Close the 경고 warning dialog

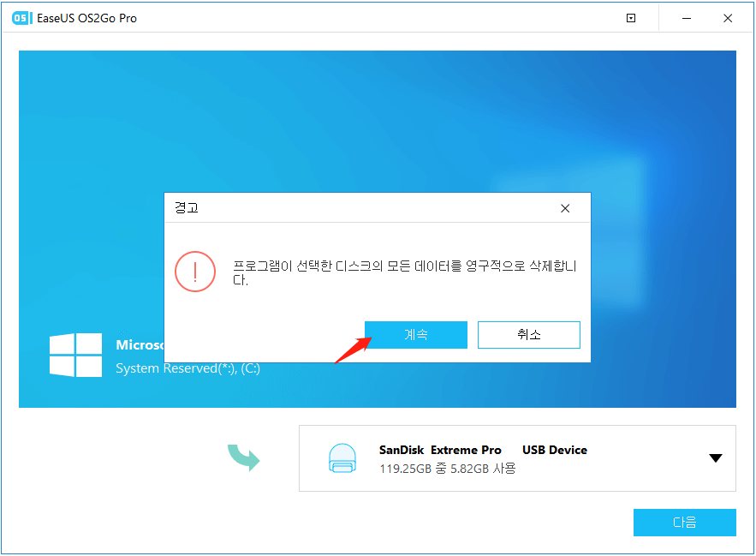click(x=565, y=208)
